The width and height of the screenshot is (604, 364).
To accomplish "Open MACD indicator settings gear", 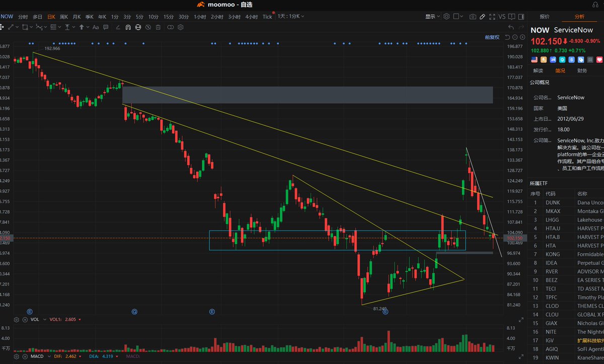I will pos(17,356).
